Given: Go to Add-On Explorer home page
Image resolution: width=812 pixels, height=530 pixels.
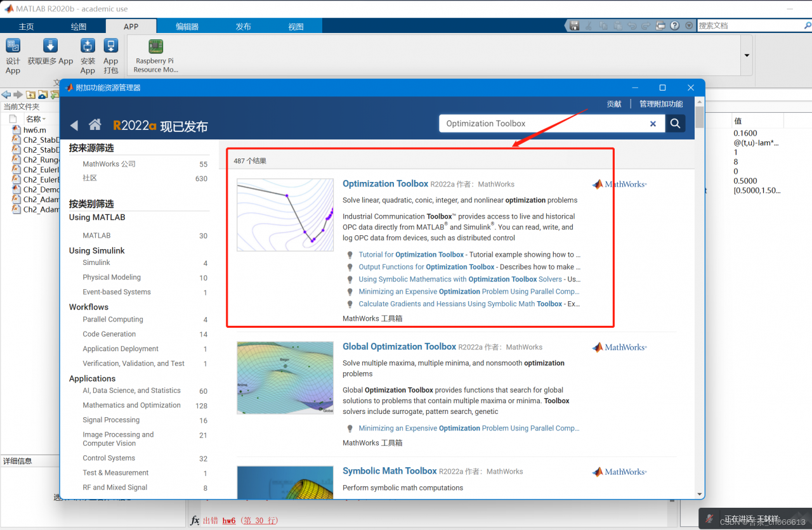Looking at the screenshot, I should pyautogui.click(x=95, y=124).
